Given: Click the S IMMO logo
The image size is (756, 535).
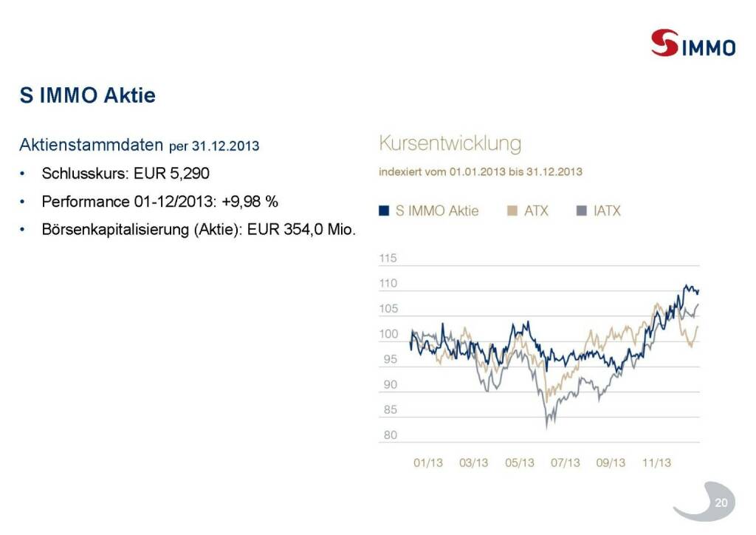Looking at the screenshot, I should [693, 44].
